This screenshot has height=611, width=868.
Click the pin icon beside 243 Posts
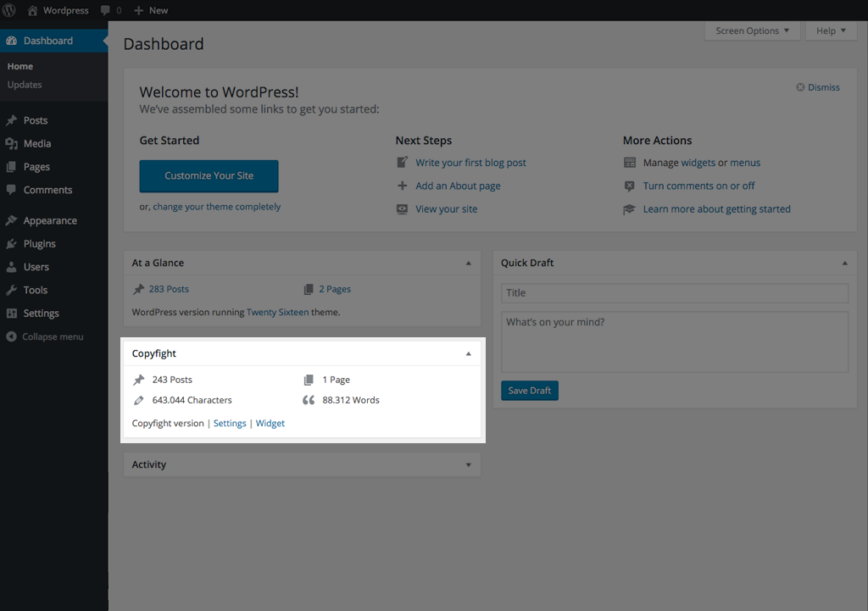139,380
